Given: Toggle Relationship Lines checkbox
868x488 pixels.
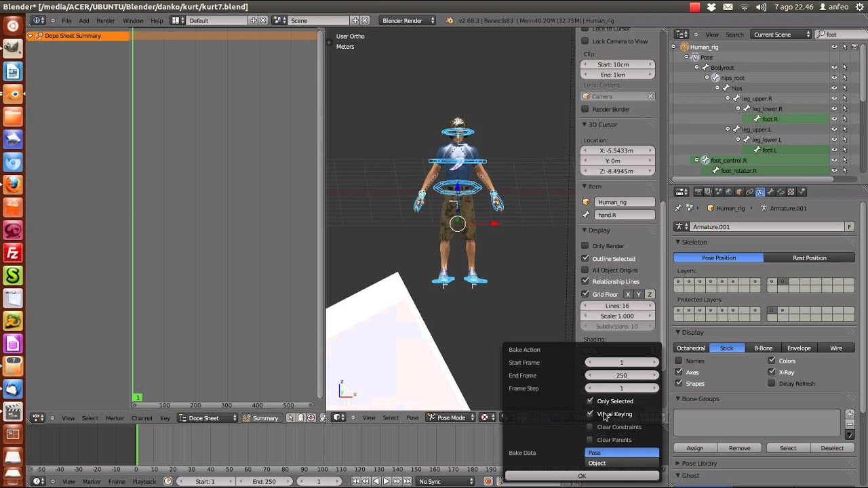Looking at the screenshot, I should [x=585, y=281].
